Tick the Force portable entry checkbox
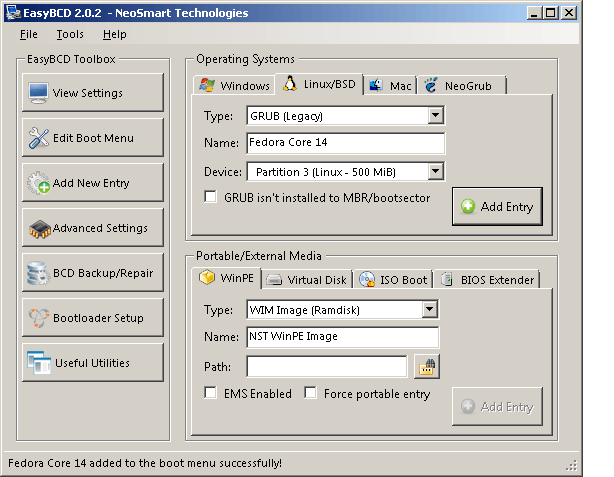614x477 pixels. coord(311,392)
